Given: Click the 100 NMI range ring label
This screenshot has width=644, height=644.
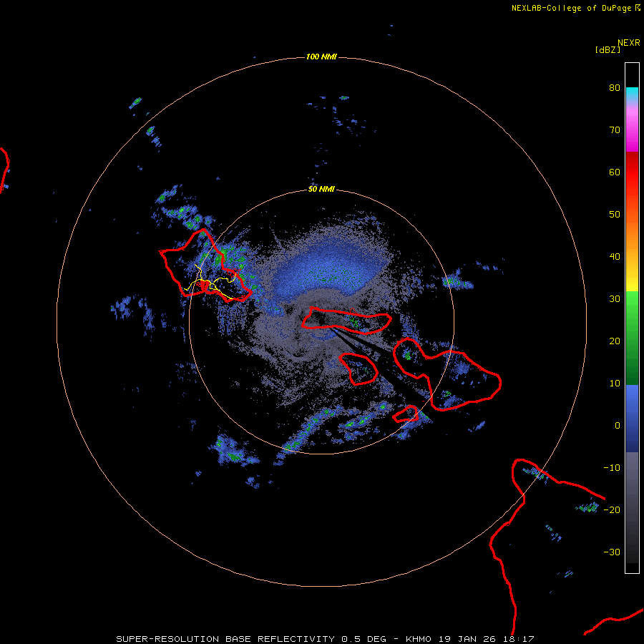Looking at the screenshot, I should coord(321,57).
